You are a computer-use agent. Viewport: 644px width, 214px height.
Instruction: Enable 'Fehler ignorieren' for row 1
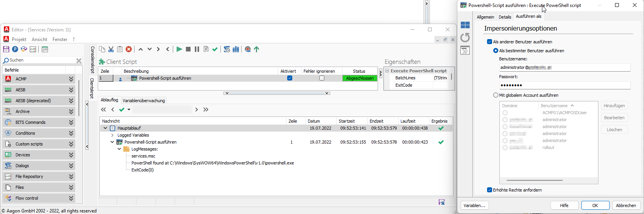click(x=322, y=78)
